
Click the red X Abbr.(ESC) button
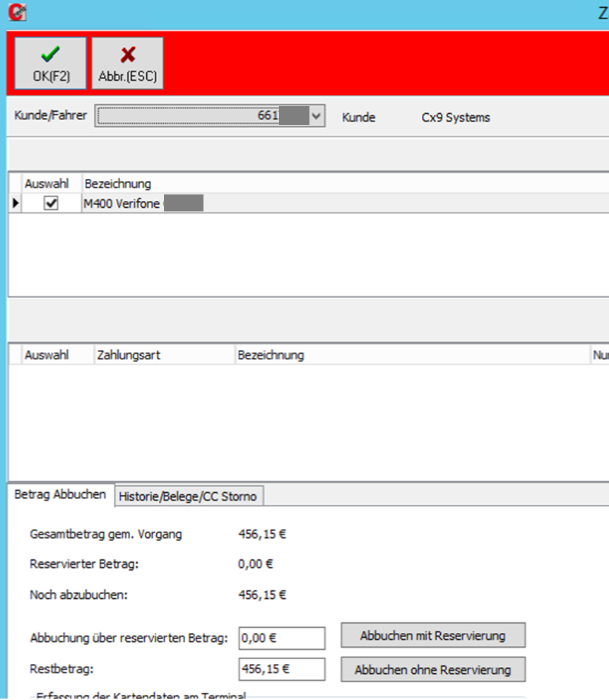[128, 64]
